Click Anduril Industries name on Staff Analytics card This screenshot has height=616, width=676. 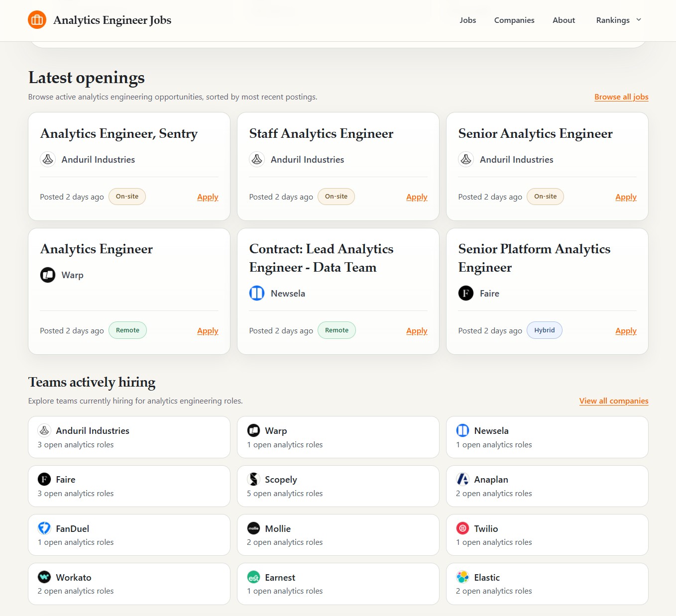coord(307,160)
